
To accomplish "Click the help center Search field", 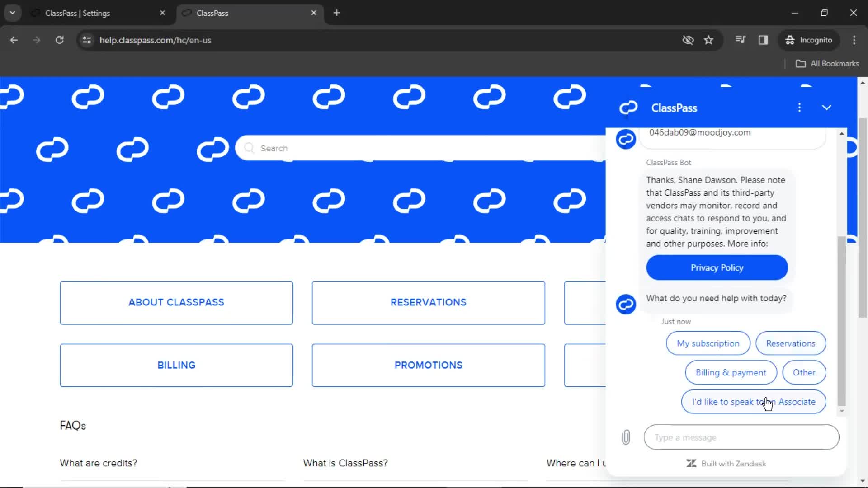I will 420,148.
